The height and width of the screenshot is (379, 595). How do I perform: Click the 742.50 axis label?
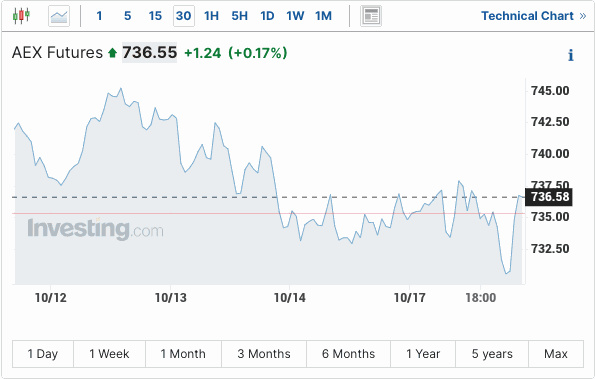pos(550,122)
